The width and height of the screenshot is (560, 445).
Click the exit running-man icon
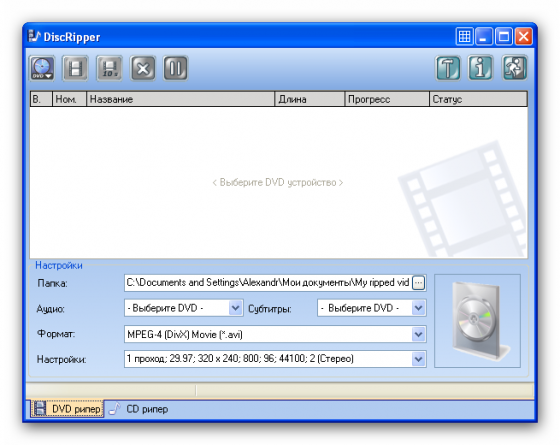(x=515, y=68)
